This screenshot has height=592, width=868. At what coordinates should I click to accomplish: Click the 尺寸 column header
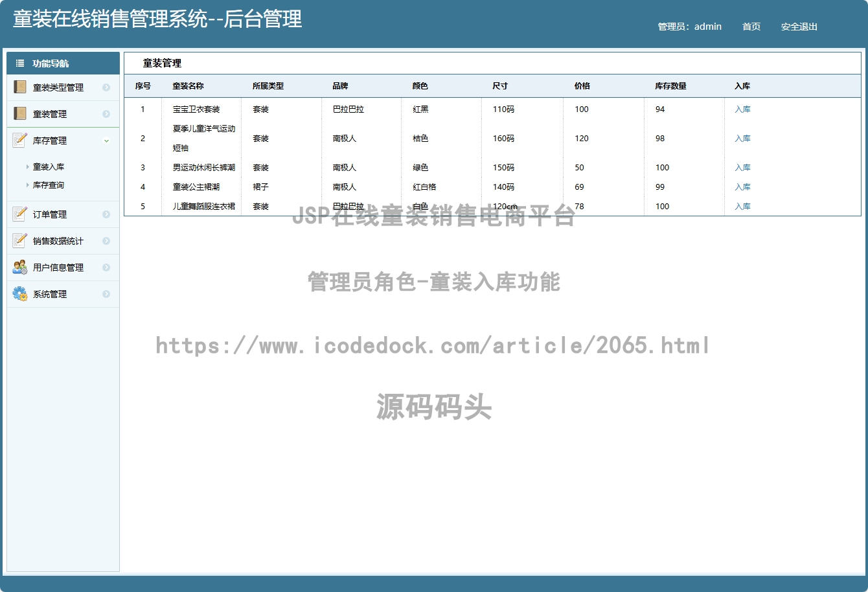(500, 86)
